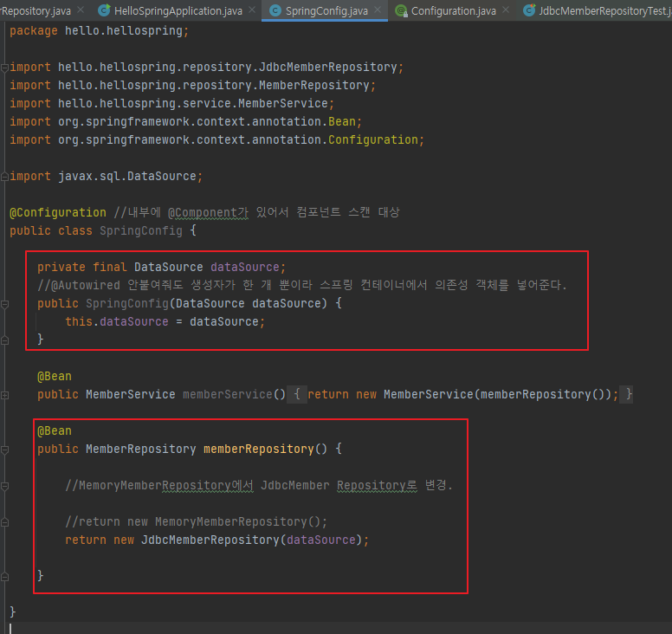Click the memberRepository method name declaration
Screen dimensions: 672x634
[x=259, y=449]
